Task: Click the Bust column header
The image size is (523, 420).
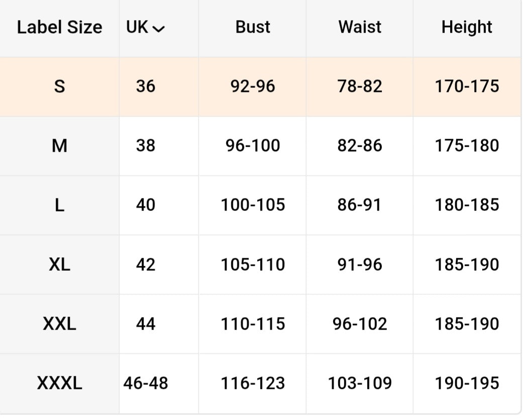Action: 253,28
